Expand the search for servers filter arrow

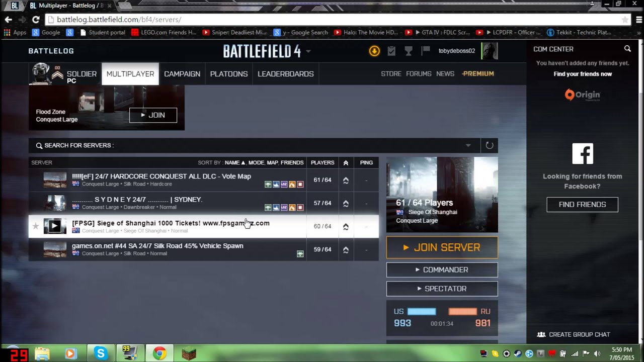pos(468,145)
